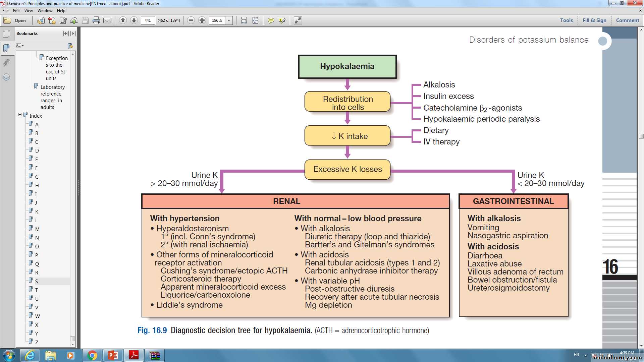Click the page number input field
644x362 pixels.
click(148, 20)
